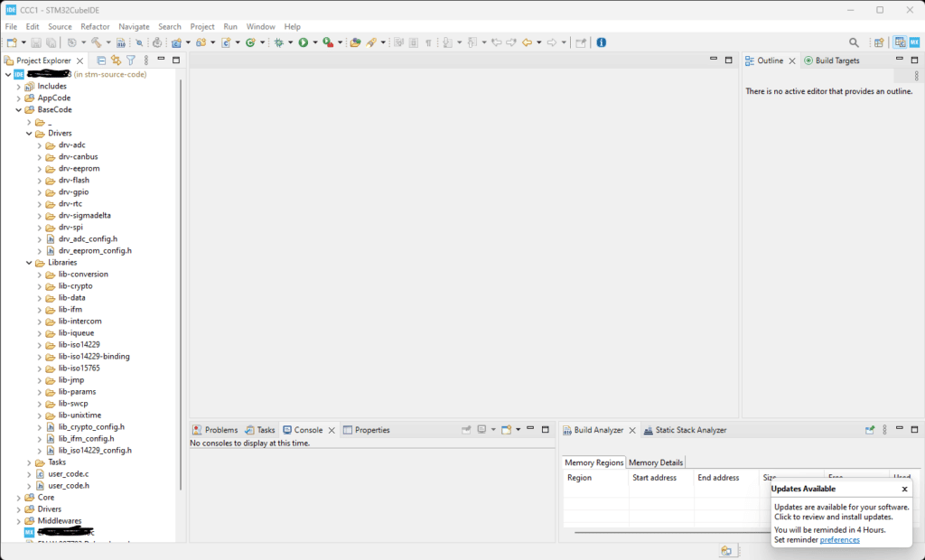This screenshot has width=925, height=560.
Task: Click the magnifier search icon at top right
Action: coord(854,42)
